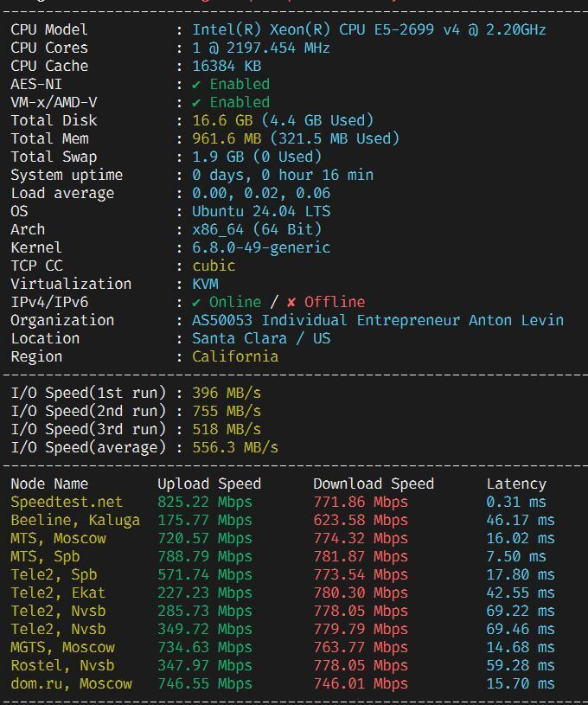Click the VM-x/AMD-V green checkmark
This screenshot has width=588, height=705.
(x=197, y=102)
